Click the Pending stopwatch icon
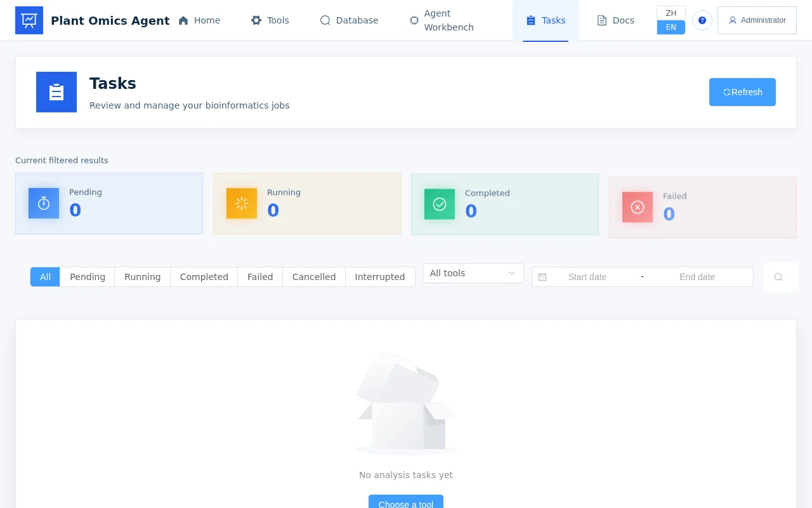Screen dimensions: 812x508 tap(44, 203)
